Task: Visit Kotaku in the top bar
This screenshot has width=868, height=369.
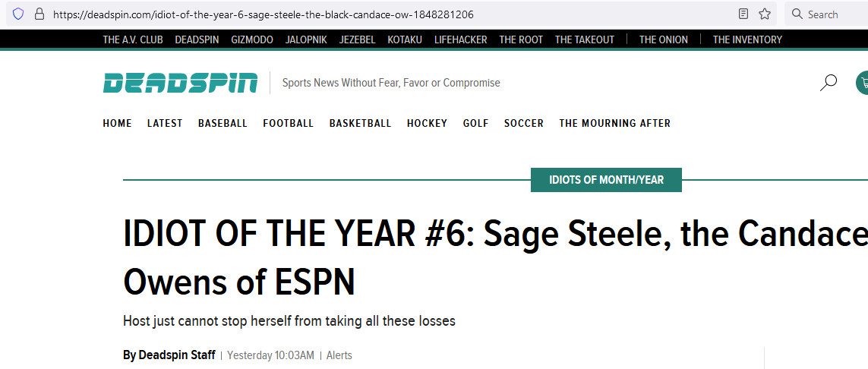Action: (405, 39)
